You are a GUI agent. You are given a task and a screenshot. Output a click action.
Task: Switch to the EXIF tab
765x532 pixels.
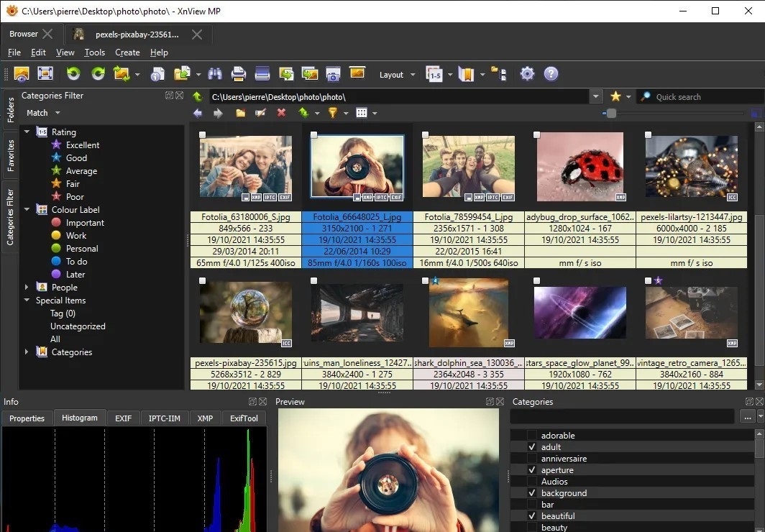[x=124, y=418]
